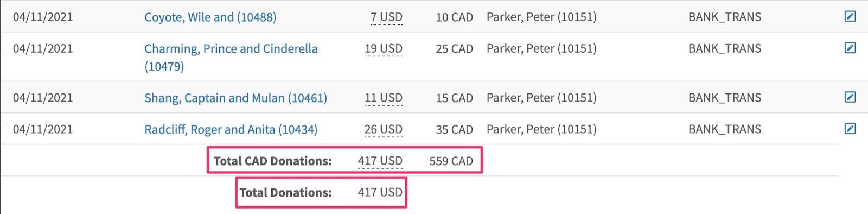Viewport: 868px width, 214px height.
Task: Click the Total Donations 417 USD value
Action: coord(380,192)
